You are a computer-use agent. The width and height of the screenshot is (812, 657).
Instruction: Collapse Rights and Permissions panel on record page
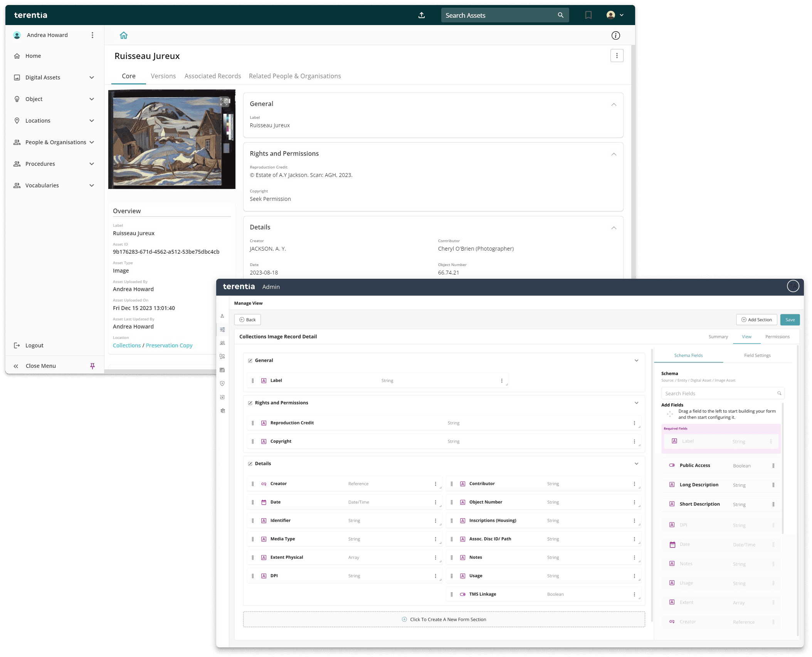614,154
